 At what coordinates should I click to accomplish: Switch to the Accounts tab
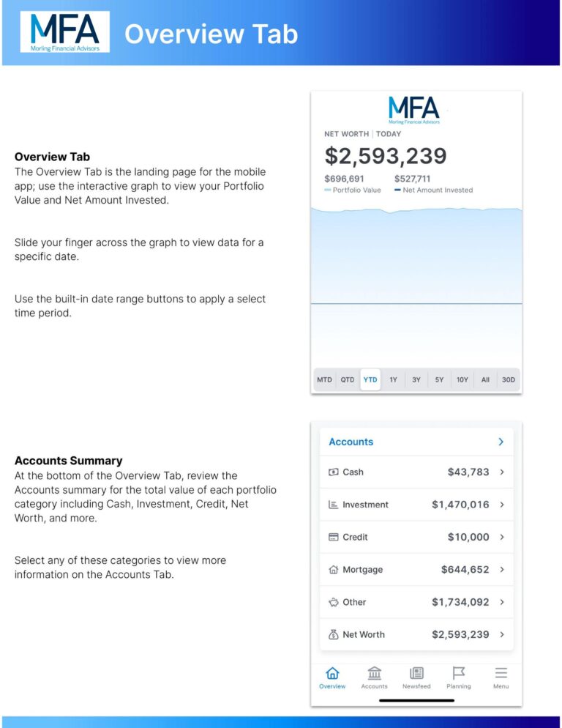[x=375, y=679]
